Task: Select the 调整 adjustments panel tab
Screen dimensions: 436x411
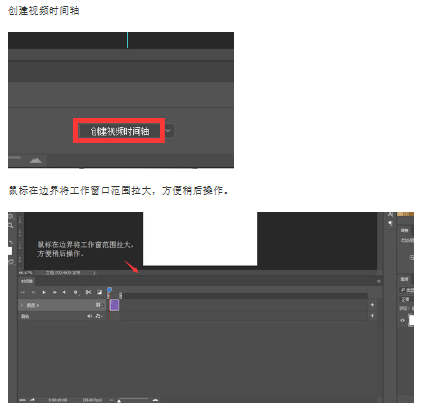Action: (x=404, y=230)
